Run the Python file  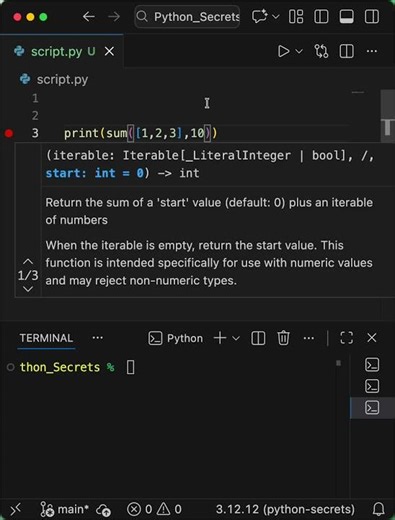pos(283,51)
